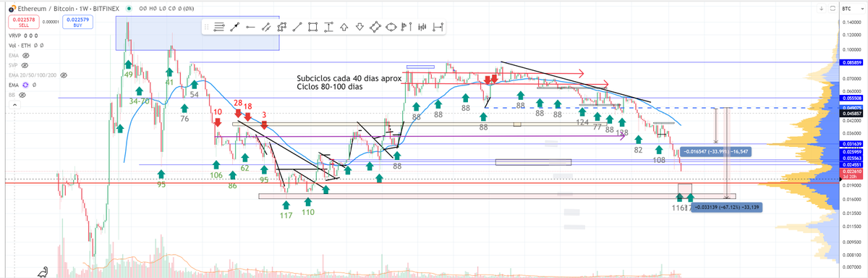The height and width of the screenshot is (278, 868).
Task: Select the horizontal line drawing tool
Action: 250,28
